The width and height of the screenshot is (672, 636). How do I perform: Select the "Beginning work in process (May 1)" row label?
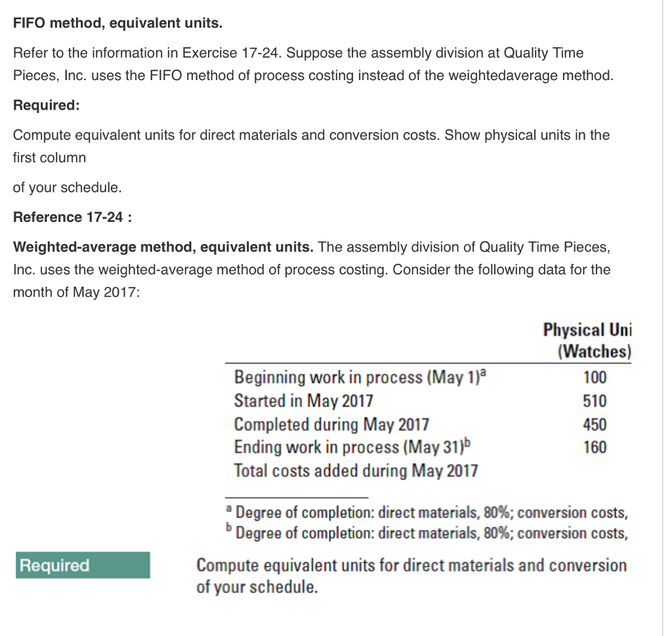[361, 377]
